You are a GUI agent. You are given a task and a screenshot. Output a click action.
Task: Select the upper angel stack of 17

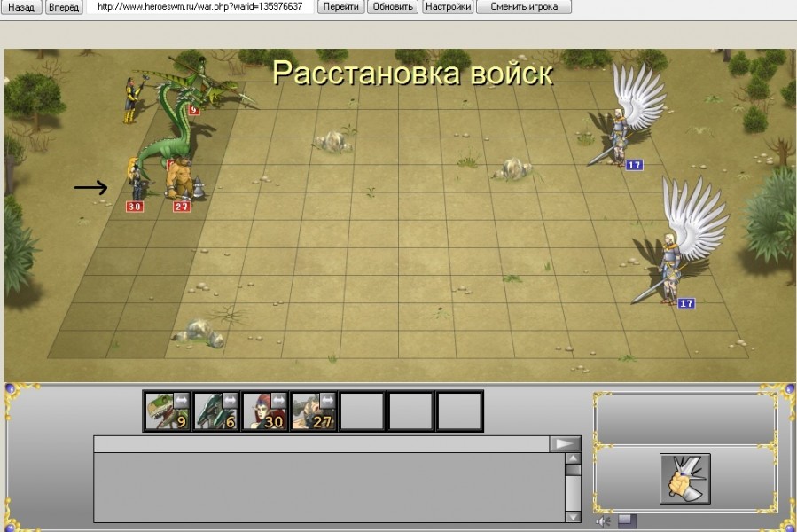pyautogui.click(x=628, y=114)
